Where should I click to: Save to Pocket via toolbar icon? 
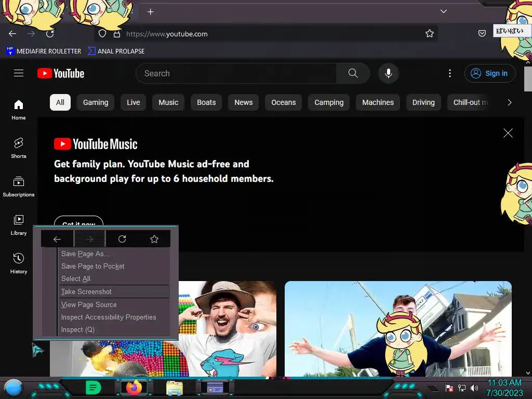point(482,33)
